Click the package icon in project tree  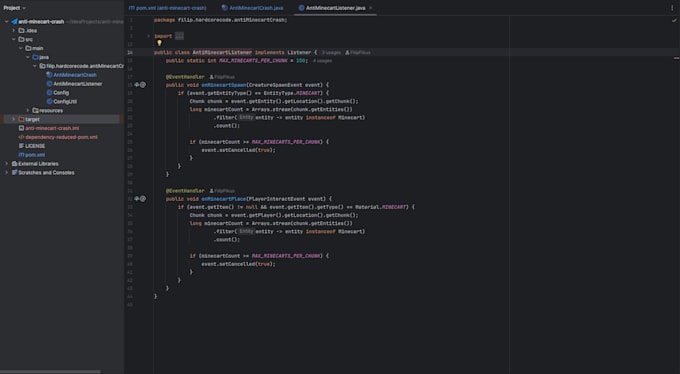pos(42,66)
